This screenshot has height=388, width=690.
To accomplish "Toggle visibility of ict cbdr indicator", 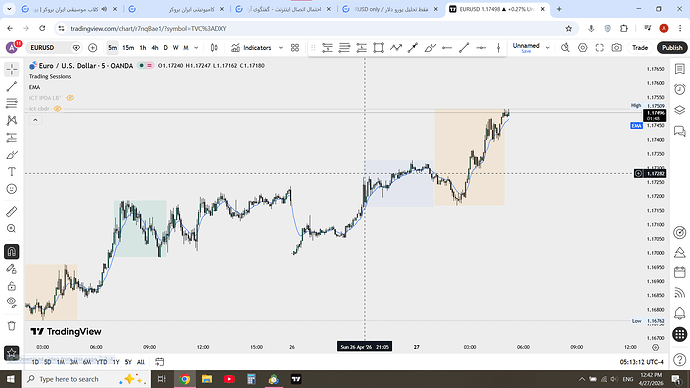I will point(58,109).
